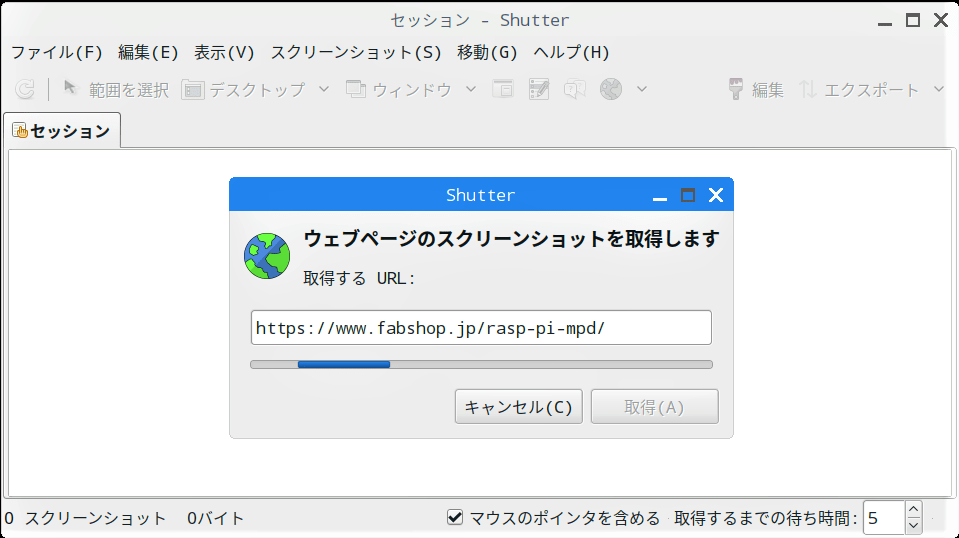
Task: Maximize the Shutter dialog
Action: pyautogui.click(x=687, y=195)
